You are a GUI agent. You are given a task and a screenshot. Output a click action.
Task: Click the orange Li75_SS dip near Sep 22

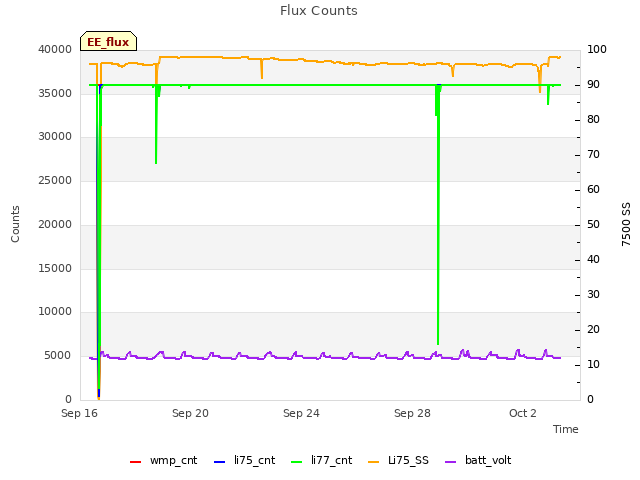tap(262, 69)
